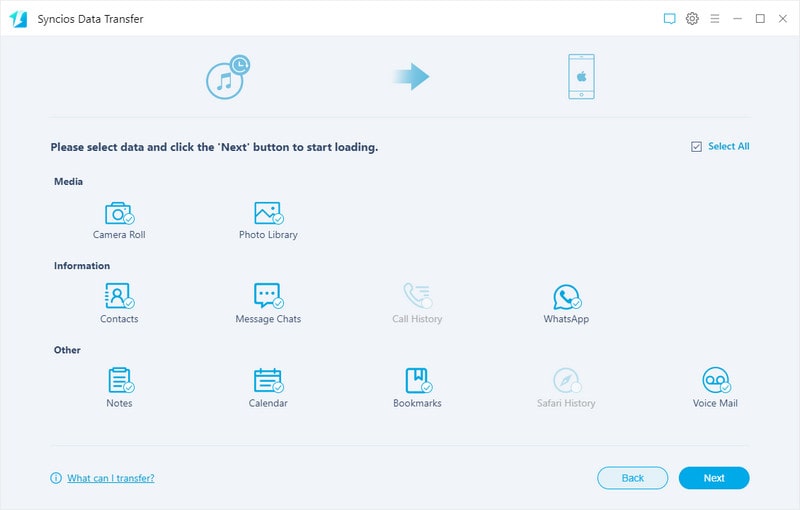800x510 pixels.
Task: Click the 'Select All' label text
Action: coord(729,146)
